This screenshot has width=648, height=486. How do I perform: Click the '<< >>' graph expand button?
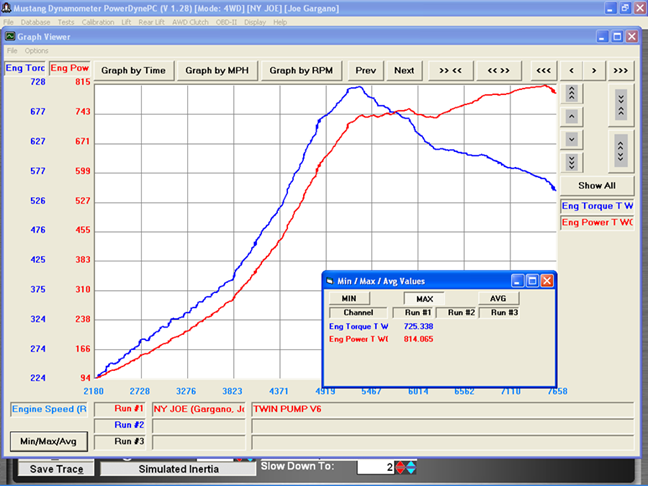point(497,71)
